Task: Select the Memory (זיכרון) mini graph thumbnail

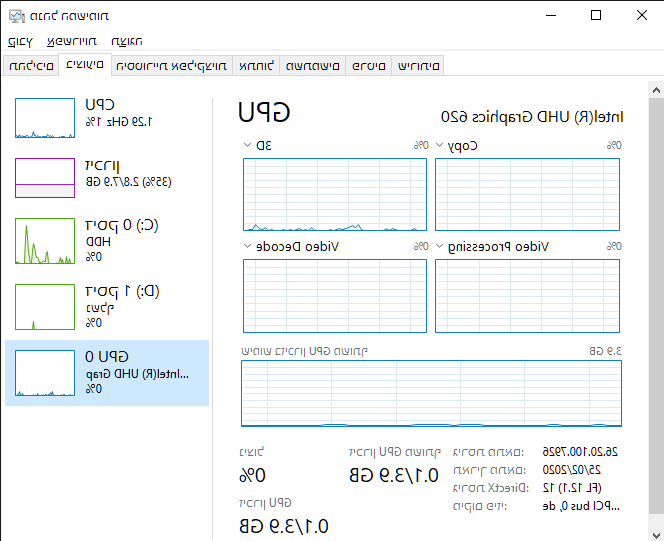Action: coord(45,178)
